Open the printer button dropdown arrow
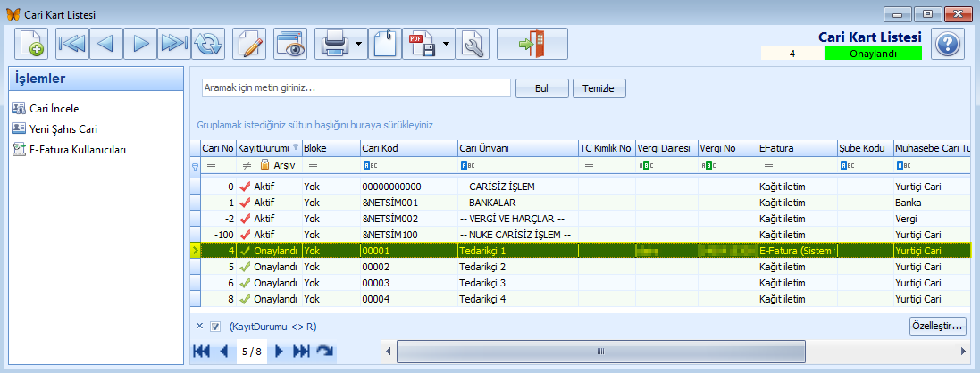This screenshot has height=373, width=980. pyautogui.click(x=359, y=44)
